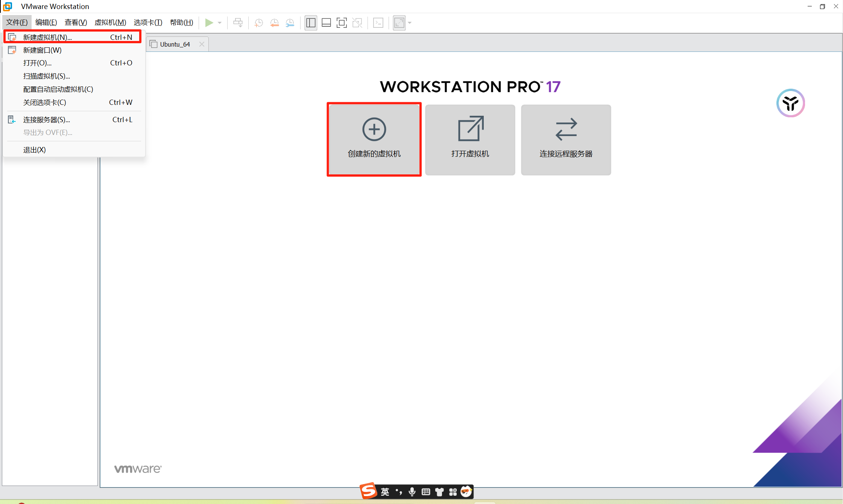Close the Ubuntu_64 tab
843x504 pixels.
tap(202, 44)
